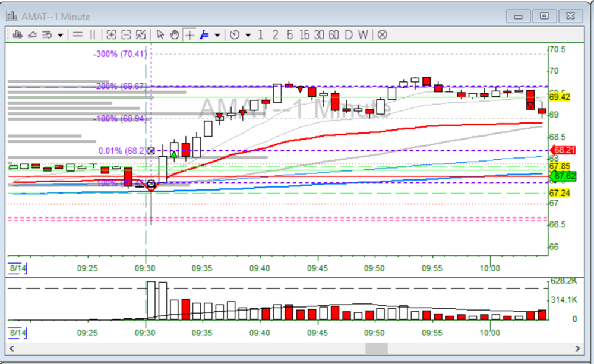Toggle the vertical lines tool
The image size is (594, 364).
(x=92, y=35)
